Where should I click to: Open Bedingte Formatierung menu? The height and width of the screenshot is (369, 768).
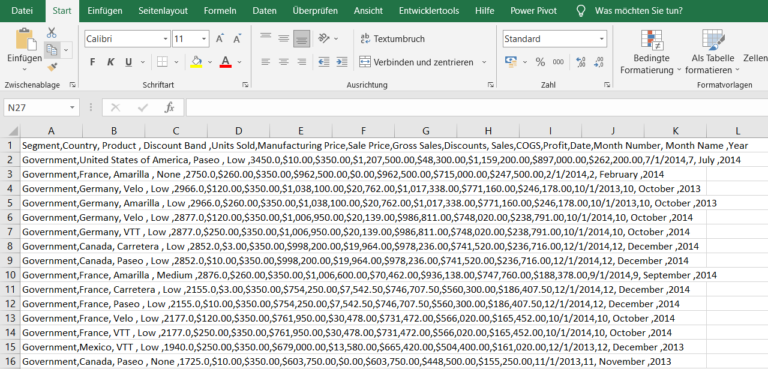click(x=651, y=52)
